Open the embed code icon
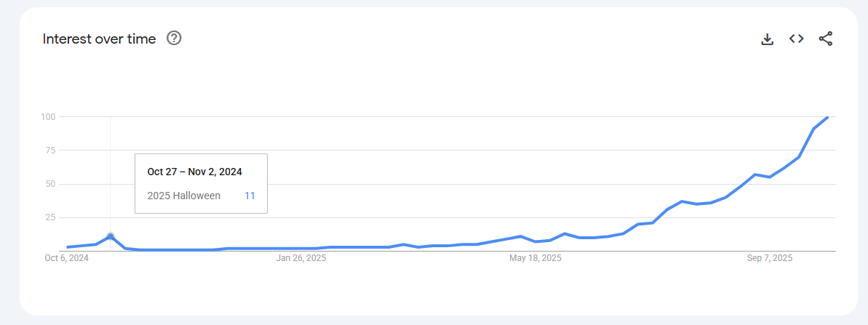The image size is (868, 325). (x=796, y=39)
